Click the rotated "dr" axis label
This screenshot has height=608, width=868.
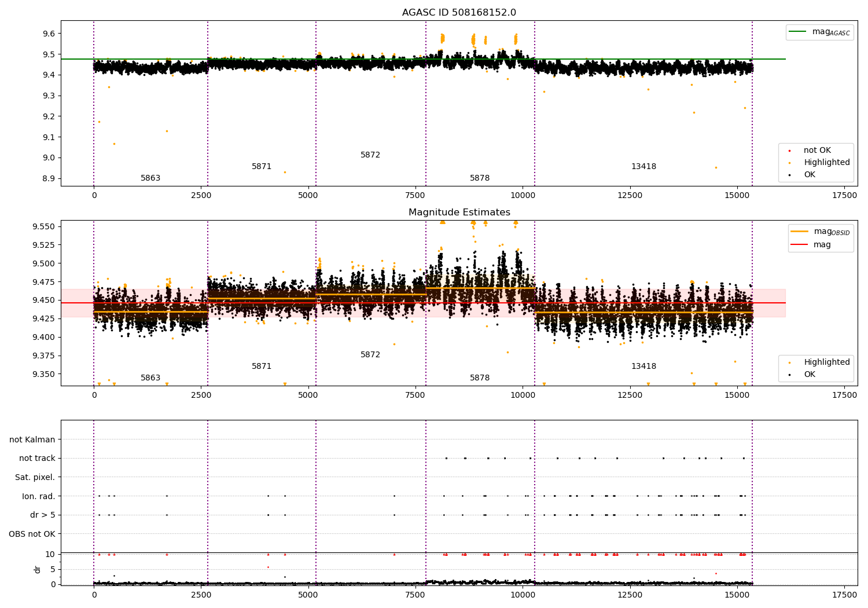[38, 569]
